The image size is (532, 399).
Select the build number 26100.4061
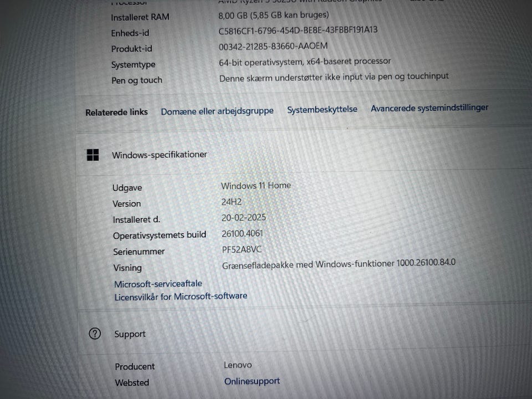pos(242,233)
